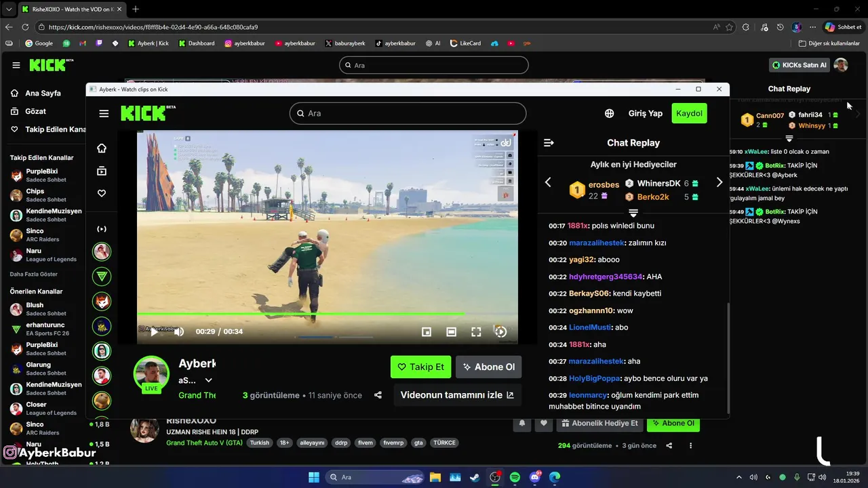Open browse icon in popup sidebar
Screen dimensions: 868x488
pos(102,171)
